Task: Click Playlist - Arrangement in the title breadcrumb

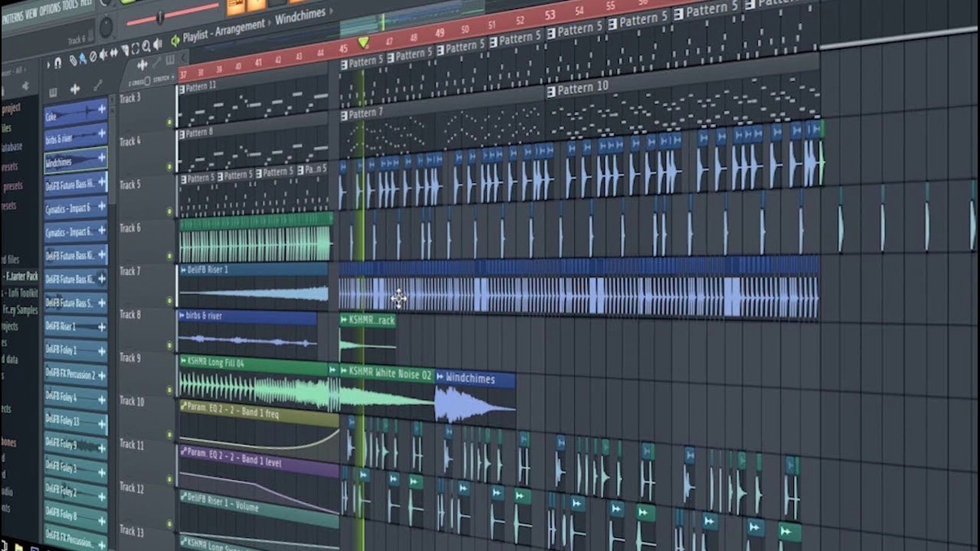Action: [224, 30]
